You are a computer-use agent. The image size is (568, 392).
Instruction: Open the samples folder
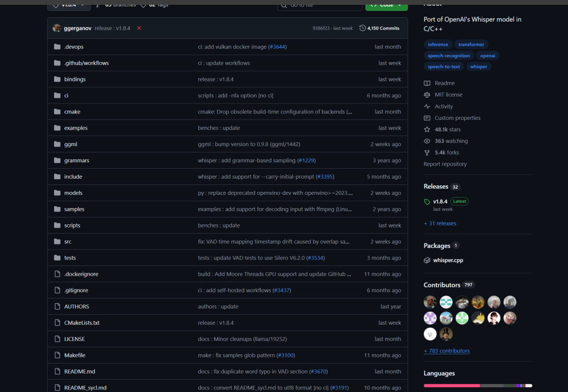point(74,209)
